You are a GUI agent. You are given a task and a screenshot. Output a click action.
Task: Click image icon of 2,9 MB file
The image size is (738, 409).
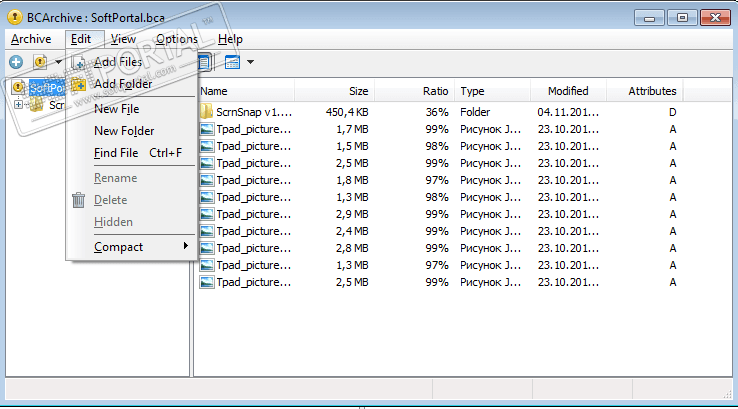coord(207,214)
